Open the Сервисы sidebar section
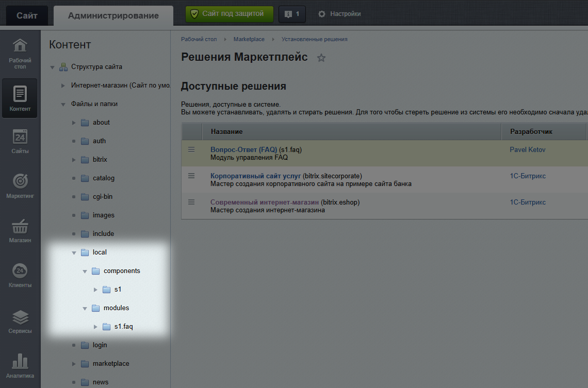The image size is (588, 388). click(20, 320)
